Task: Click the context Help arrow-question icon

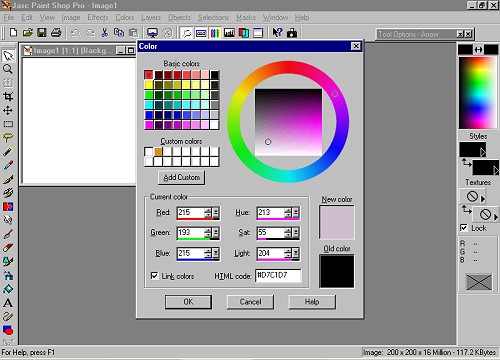Action: click(x=277, y=33)
